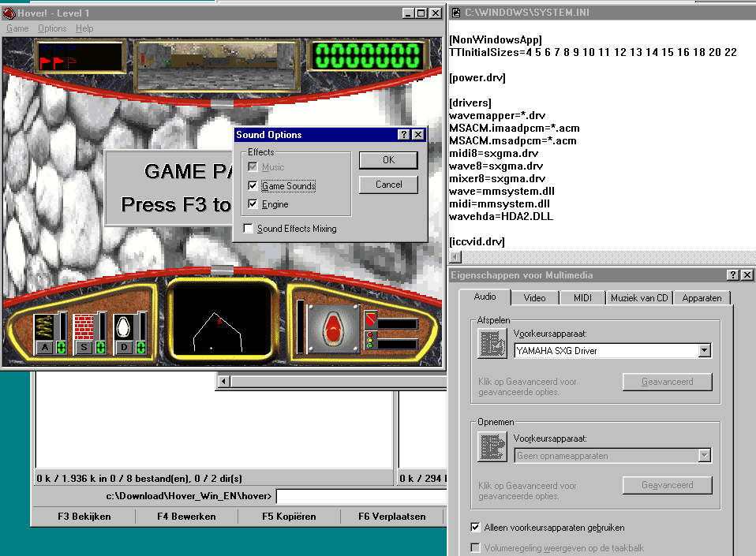Click the flags captured counter panel

[80, 56]
